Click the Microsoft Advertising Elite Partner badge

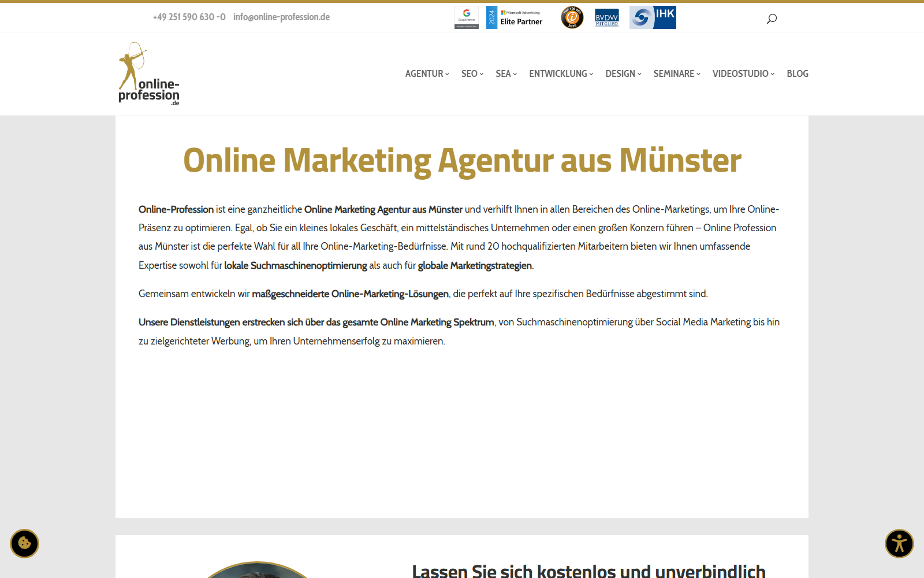pos(515,17)
